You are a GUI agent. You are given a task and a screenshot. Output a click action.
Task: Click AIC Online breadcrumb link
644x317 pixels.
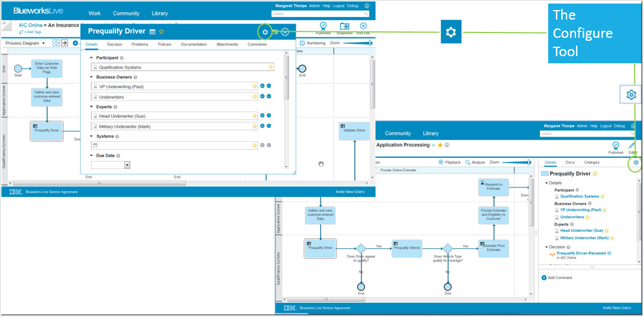click(x=30, y=25)
